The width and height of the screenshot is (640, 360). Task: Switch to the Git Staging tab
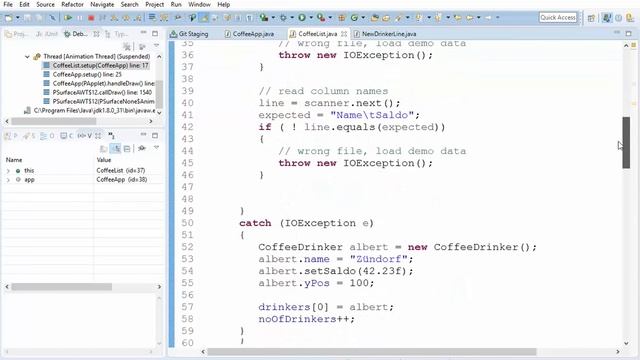point(189,34)
